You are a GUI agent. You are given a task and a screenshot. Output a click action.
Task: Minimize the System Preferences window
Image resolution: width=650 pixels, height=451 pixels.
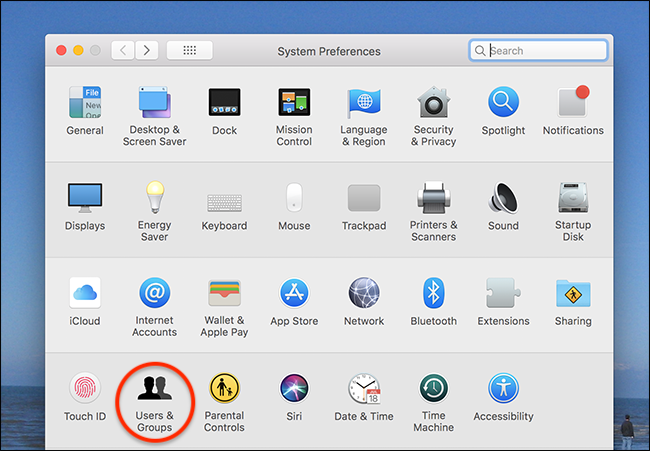(78, 51)
